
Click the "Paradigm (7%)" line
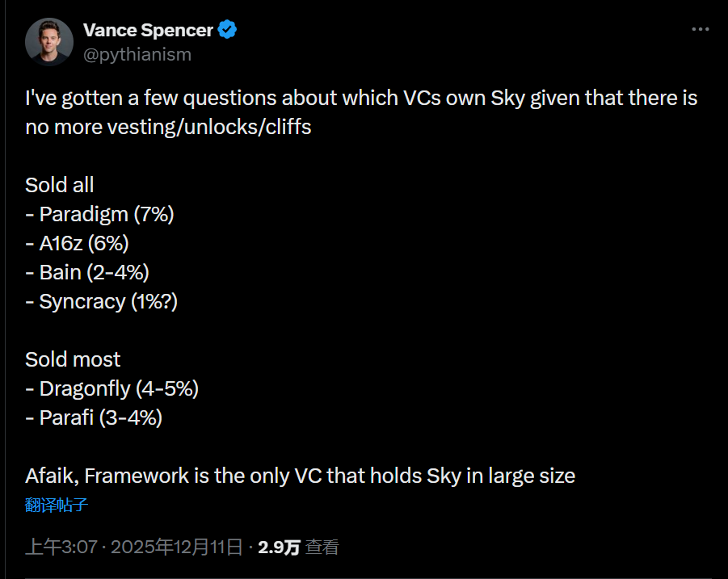100,214
